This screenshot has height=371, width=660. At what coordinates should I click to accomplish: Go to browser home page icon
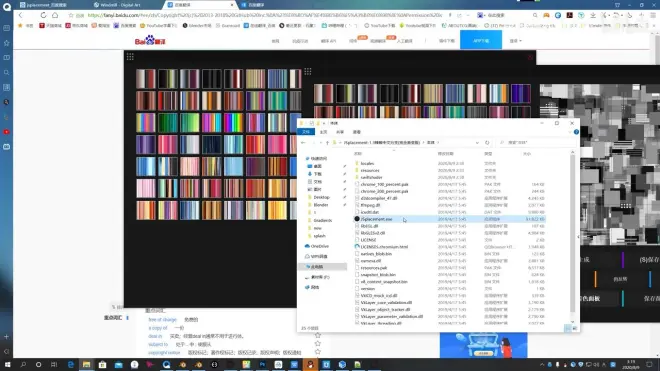[x=55, y=15]
